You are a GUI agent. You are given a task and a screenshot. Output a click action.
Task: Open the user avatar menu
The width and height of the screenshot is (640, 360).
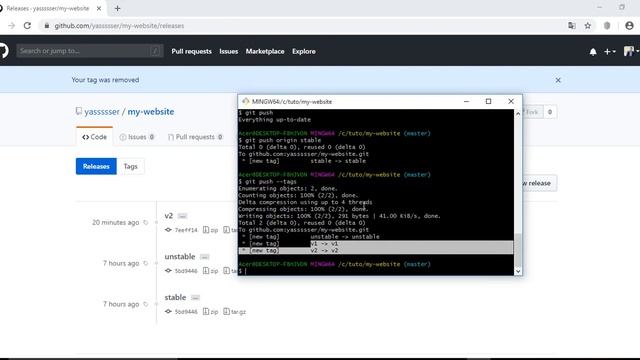pyautogui.click(x=631, y=51)
